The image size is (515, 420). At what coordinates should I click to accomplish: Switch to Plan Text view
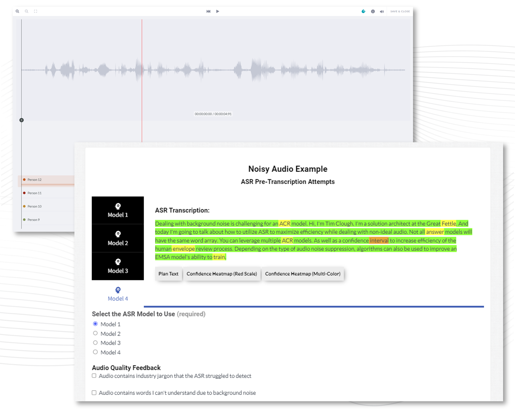coord(168,274)
